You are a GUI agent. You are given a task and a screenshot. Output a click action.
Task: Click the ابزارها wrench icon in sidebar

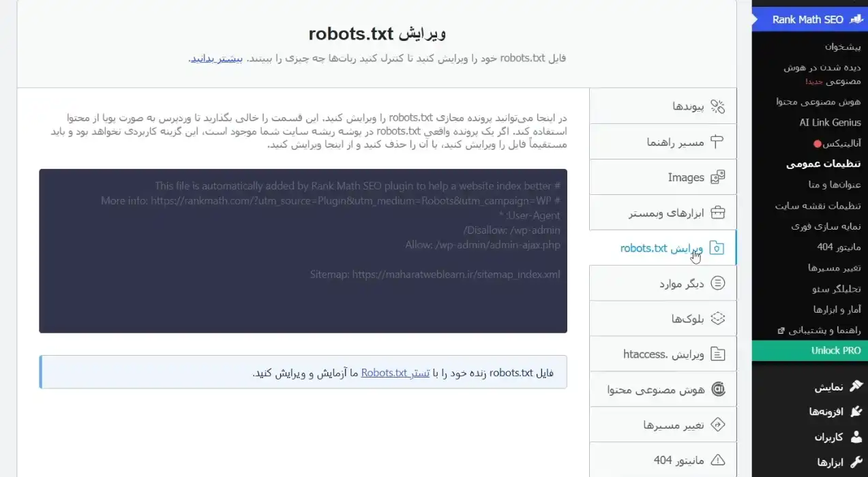(856, 462)
